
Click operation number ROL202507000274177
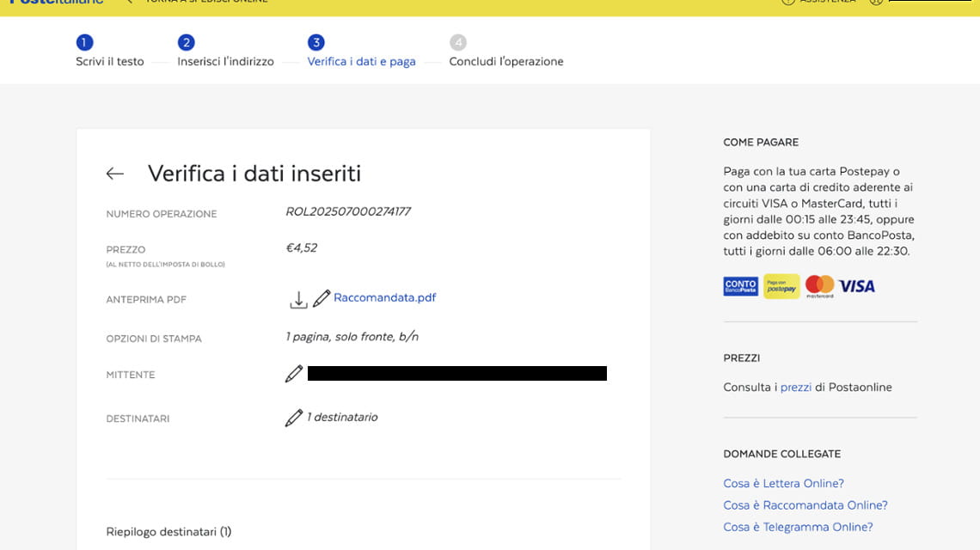(348, 211)
